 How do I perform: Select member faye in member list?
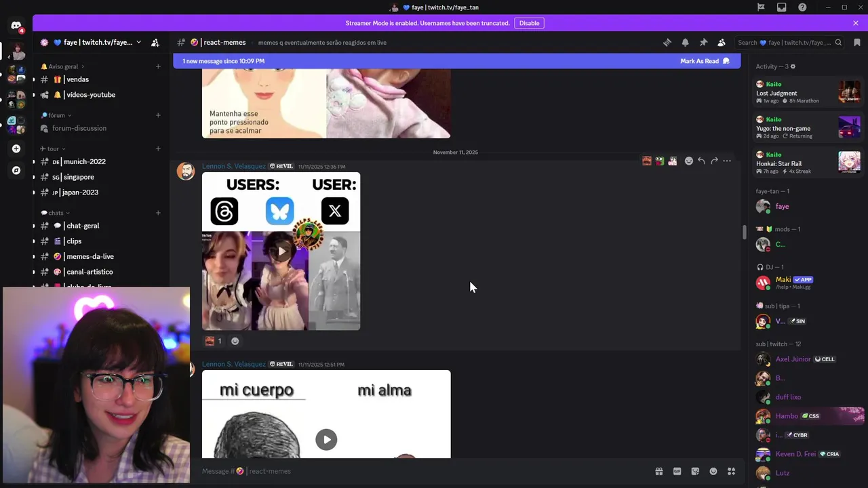[x=808, y=206]
